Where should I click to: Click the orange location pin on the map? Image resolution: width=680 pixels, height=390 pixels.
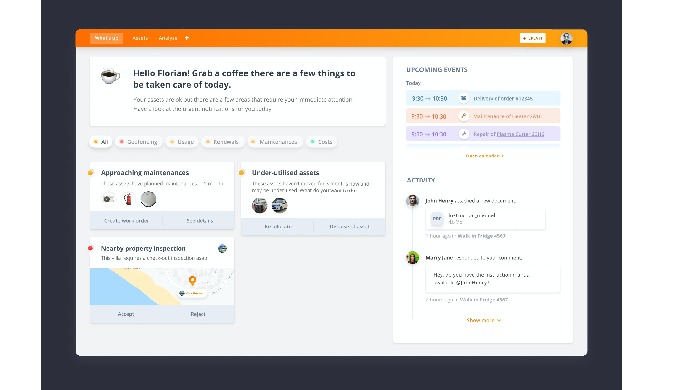(192, 281)
